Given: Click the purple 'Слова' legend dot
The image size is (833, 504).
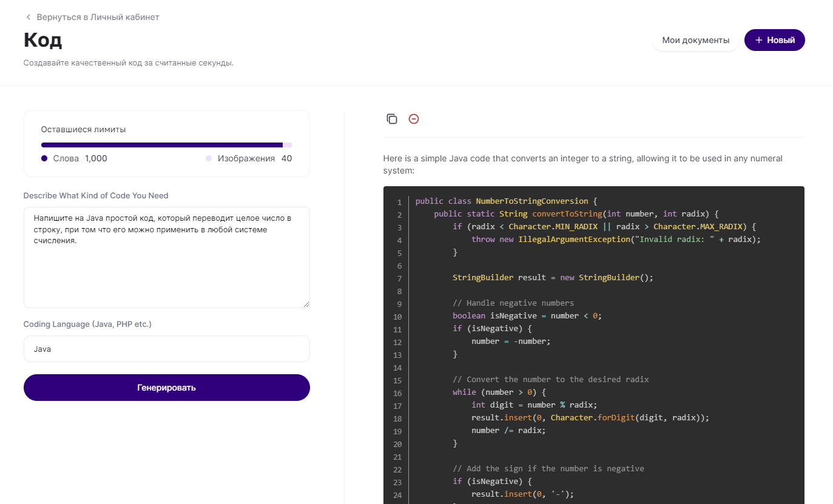Looking at the screenshot, I should pos(44,158).
